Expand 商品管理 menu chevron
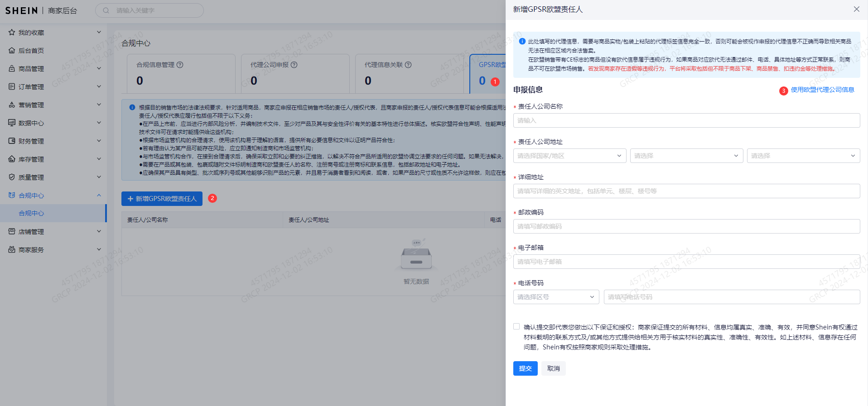The width and height of the screenshot is (868, 406). coord(99,68)
